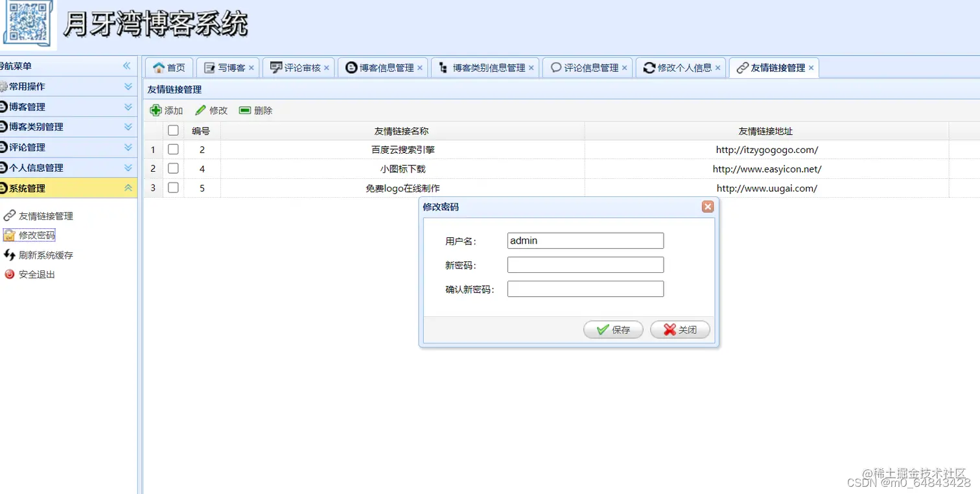Viewport: 980px width, 494px height.
Task: Close the 修改个人信息 tab
Action: 718,67
